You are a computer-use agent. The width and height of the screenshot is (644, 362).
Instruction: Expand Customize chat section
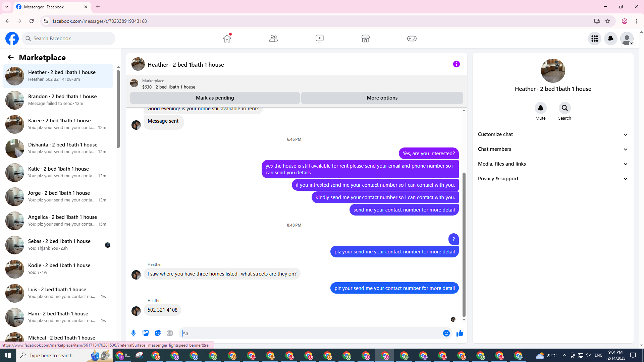coord(553,134)
